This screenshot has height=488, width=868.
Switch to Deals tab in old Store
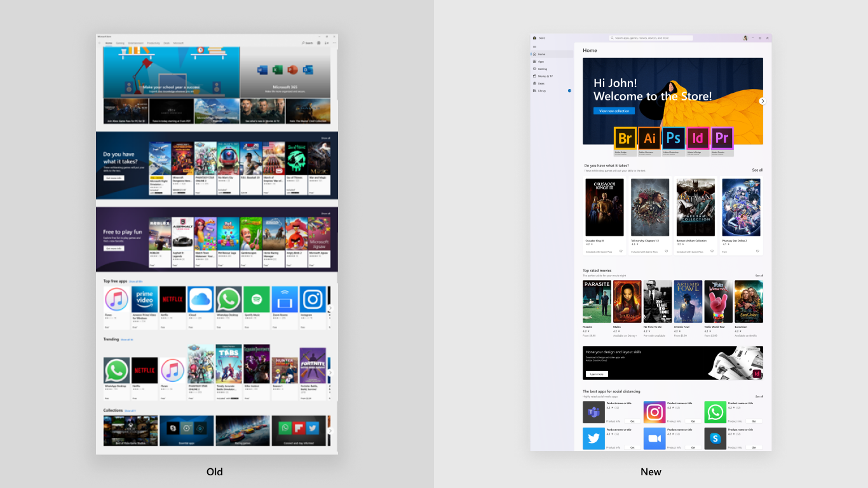(x=166, y=43)
